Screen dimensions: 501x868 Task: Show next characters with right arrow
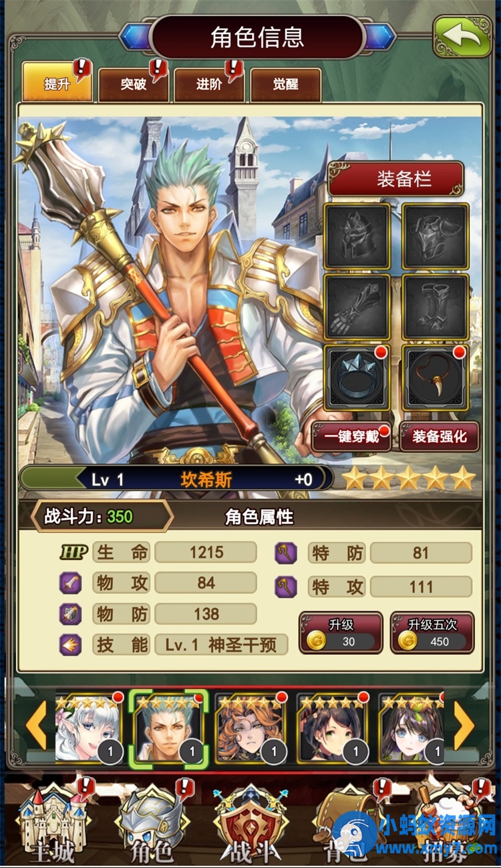tap(464, 726)
